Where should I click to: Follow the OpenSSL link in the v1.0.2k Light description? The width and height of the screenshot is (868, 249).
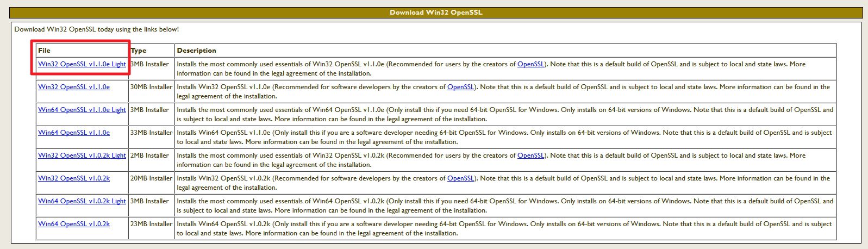[x=530, y=155]
